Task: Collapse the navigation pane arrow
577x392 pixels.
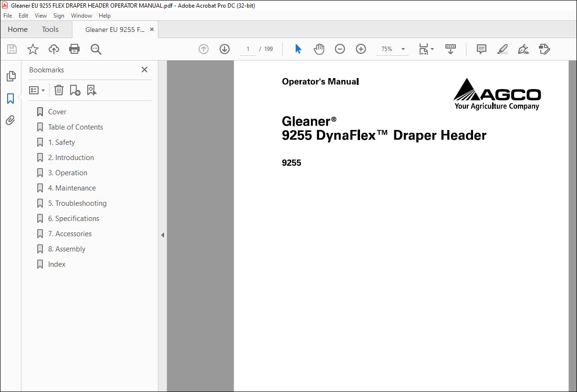Action: tap(163, 235)
